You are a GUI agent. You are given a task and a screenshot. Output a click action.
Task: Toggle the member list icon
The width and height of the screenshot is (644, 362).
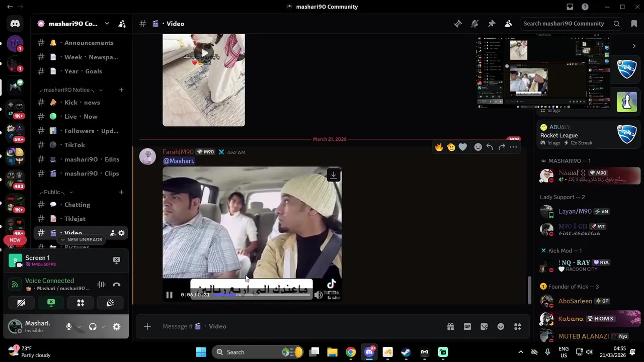coord(508,24)
